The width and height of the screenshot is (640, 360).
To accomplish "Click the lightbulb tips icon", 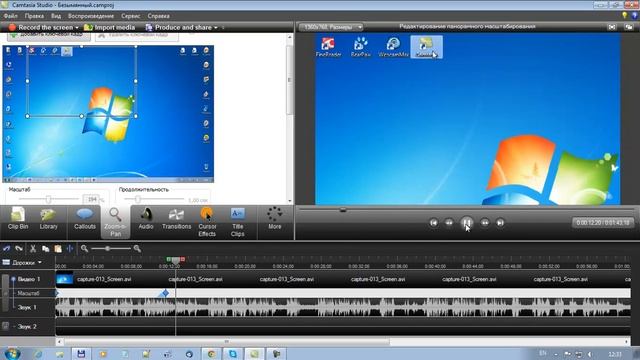I will pyautogui.click(x=624, y=16).
